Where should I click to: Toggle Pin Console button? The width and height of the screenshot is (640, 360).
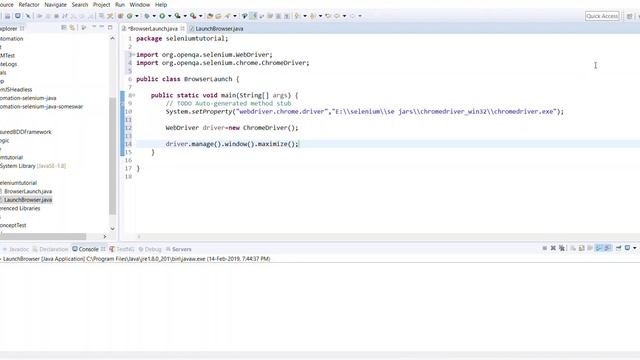618,248
